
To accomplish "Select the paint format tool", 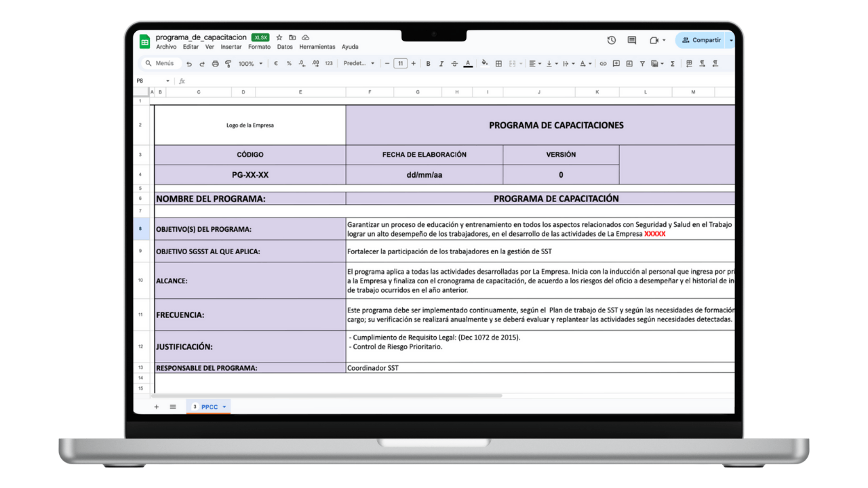I will pyautogui.click(x=228, y=63).
